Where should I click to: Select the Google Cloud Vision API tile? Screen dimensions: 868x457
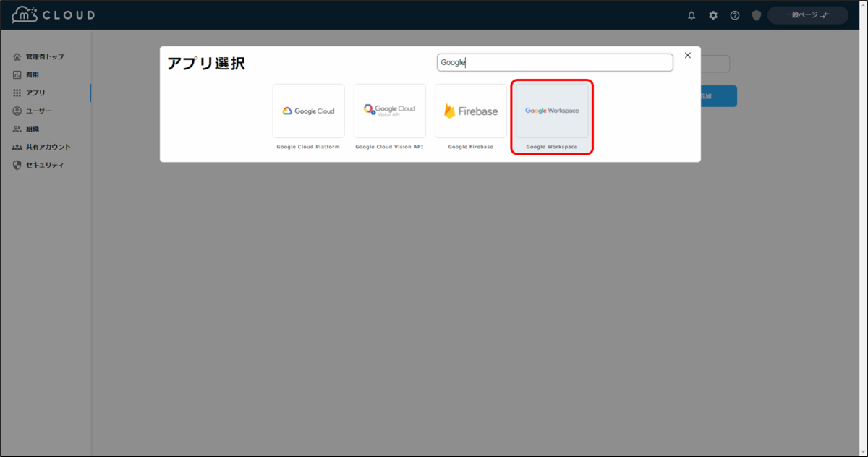coord(389,111)
